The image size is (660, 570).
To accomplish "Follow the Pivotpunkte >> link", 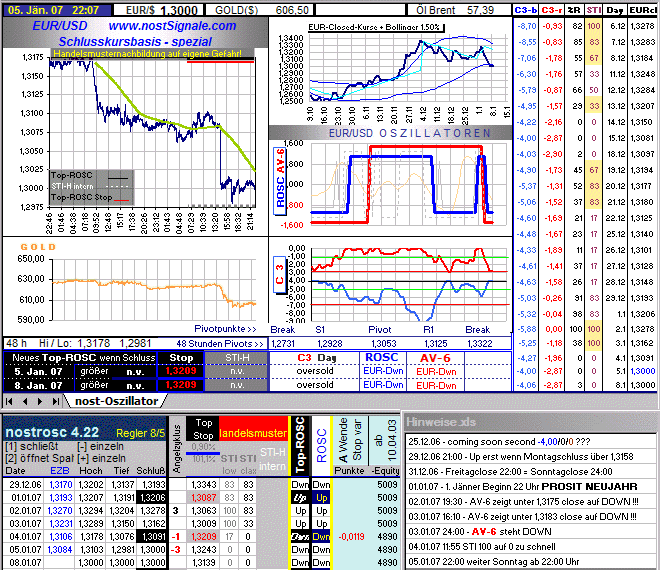I will [x=225, y=329].
